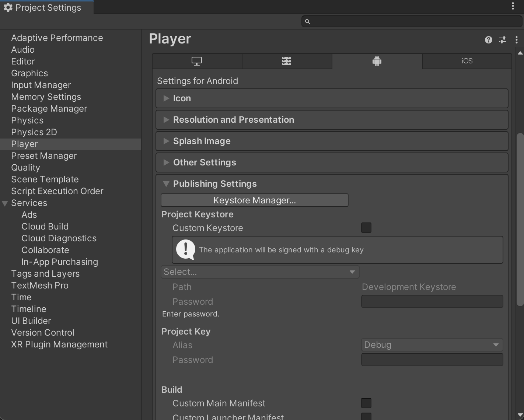Select the dedicated server platform tab icon
Viewport: 524px width, 420px height.
coord(287,61)
